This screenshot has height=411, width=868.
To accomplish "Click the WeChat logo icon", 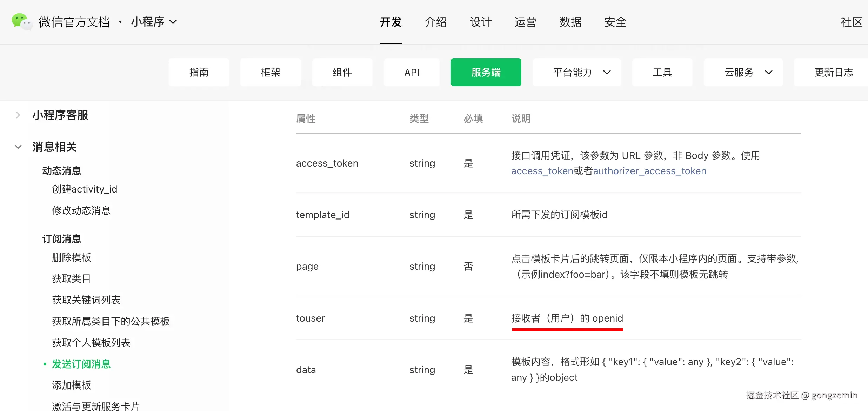I will [22, 22].
